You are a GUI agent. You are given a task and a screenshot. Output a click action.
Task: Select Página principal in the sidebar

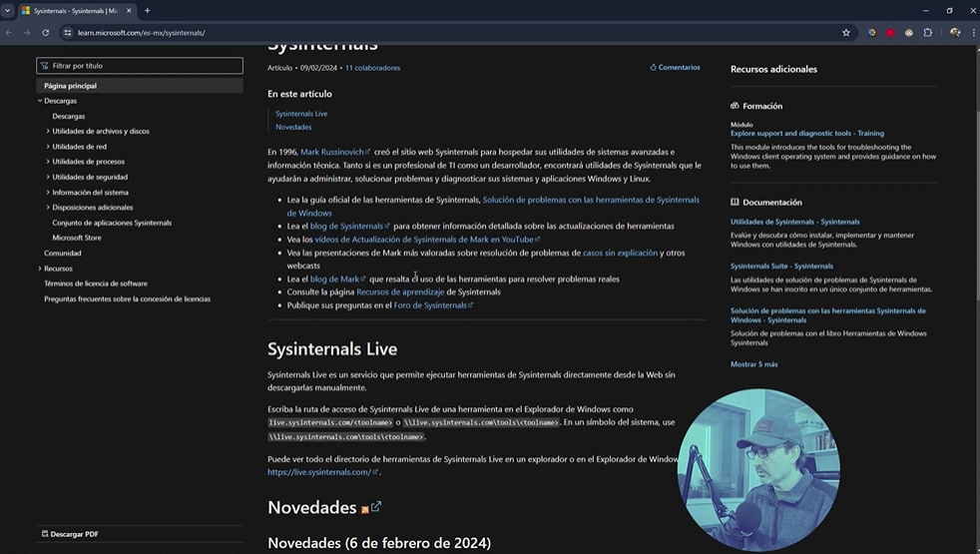tap(70, 86)
